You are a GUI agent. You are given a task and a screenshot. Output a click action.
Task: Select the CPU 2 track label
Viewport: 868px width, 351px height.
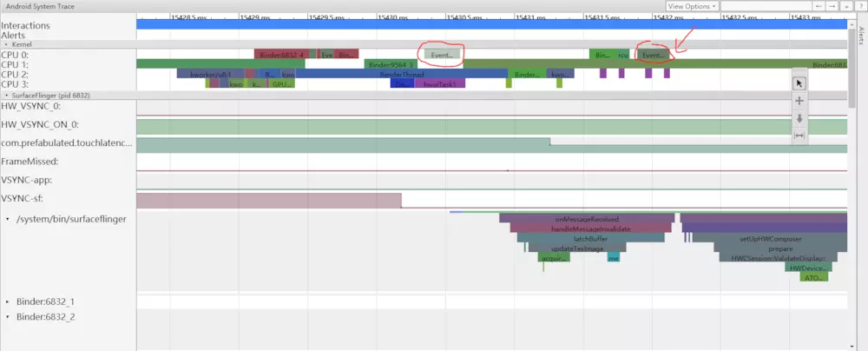click(15, 74)
